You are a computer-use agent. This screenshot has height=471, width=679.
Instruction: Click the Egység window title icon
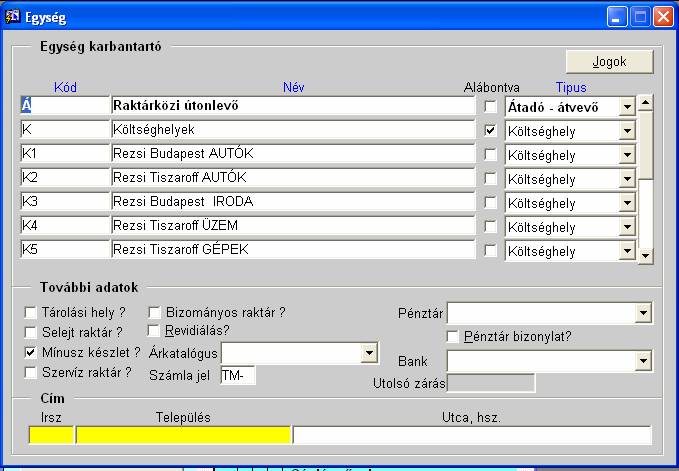[12, 17]
